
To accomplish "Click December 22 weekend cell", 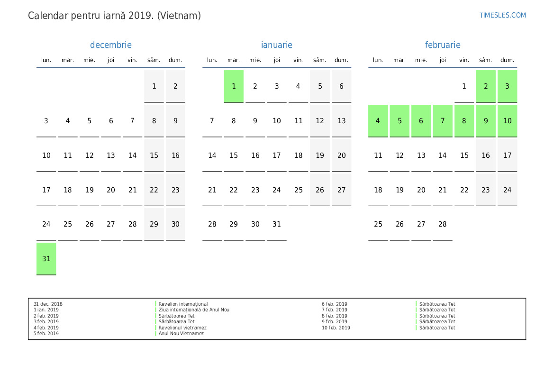I will [154, 190].
